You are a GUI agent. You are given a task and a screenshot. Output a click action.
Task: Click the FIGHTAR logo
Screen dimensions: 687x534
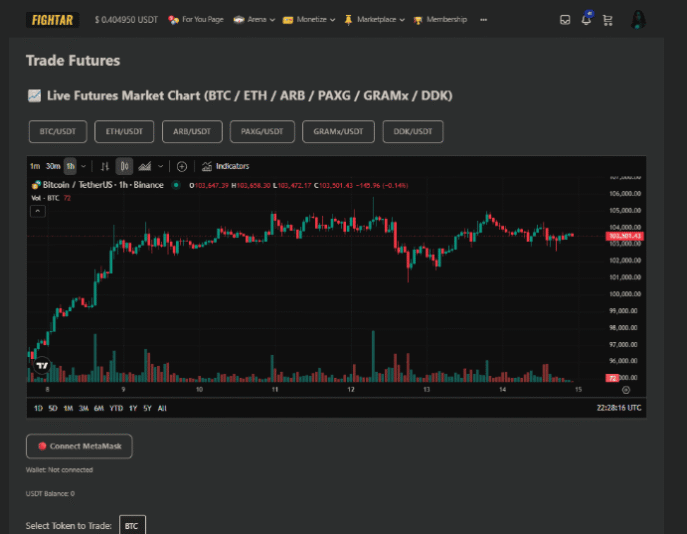pos(52,19)
